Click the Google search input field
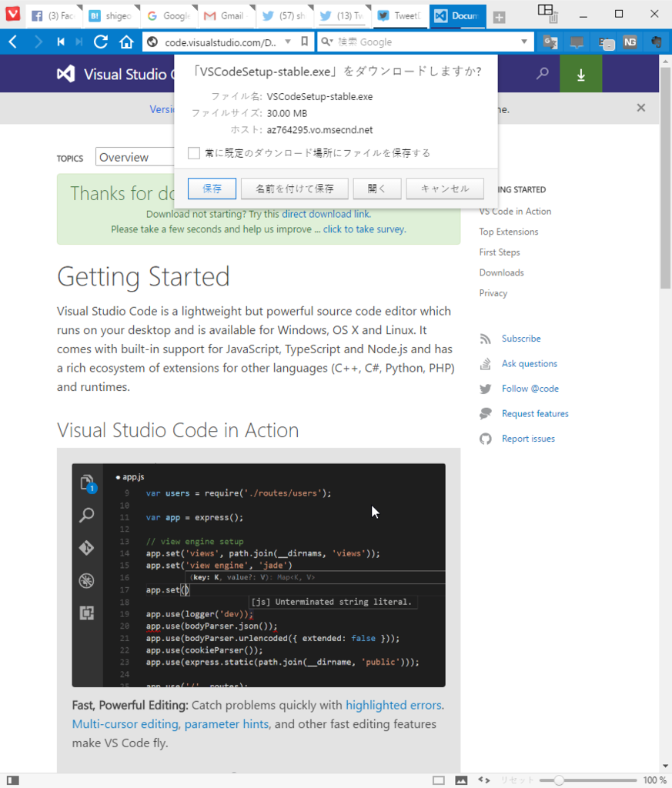 point(426,42)
